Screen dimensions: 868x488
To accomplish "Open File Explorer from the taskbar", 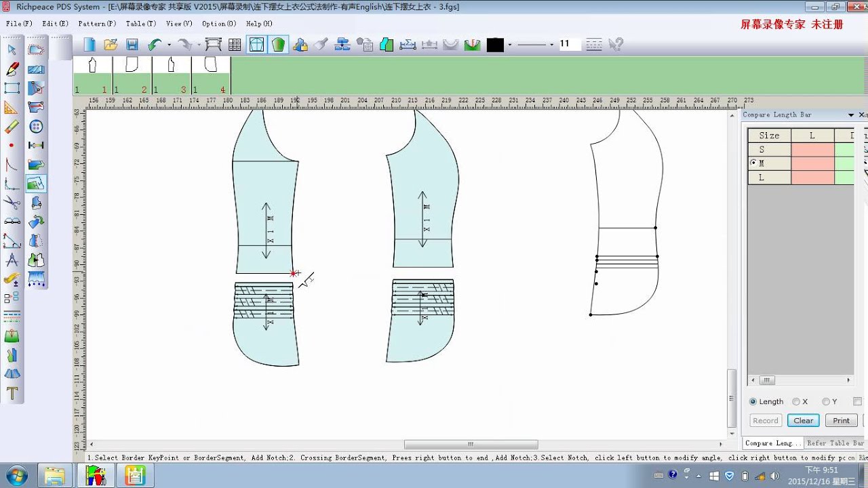I will coord(55,476).
